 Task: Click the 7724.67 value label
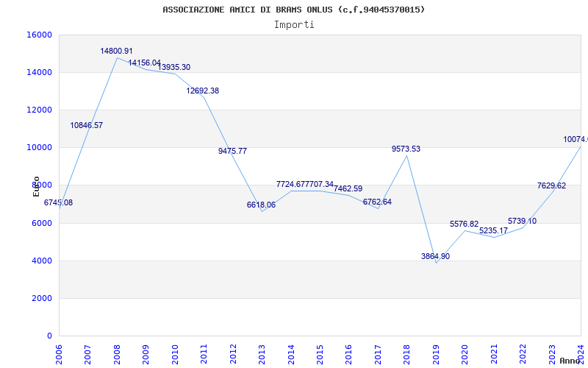coord(290,185)
